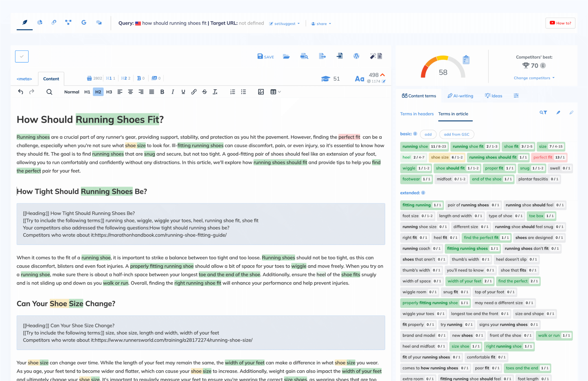Open the insert image icon in editor toolbar
Viewport: 588px width, 381px height.
coord(261,92)
